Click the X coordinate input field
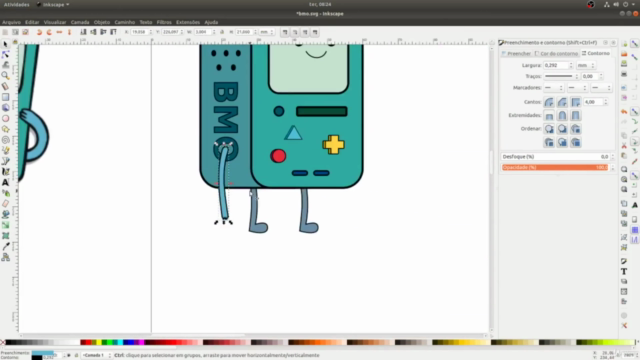 [x=139, y=32]
